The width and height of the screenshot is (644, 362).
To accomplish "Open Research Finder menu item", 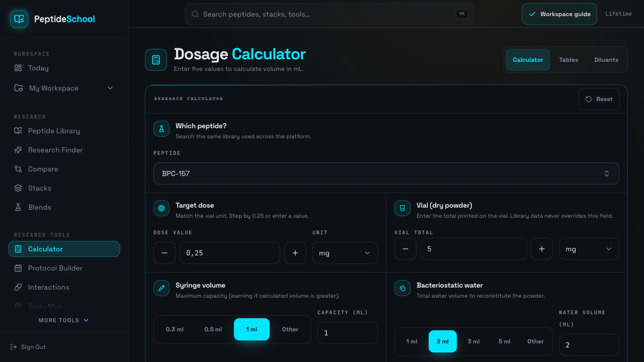I will pos(64,150).
